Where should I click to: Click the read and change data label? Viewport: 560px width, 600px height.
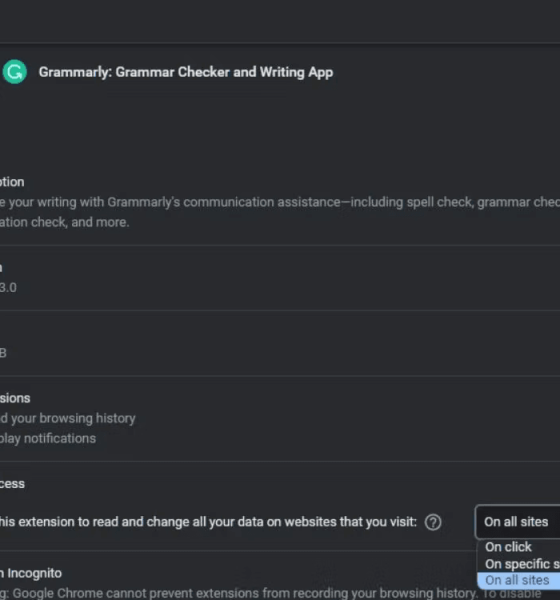tap(208, 522)
